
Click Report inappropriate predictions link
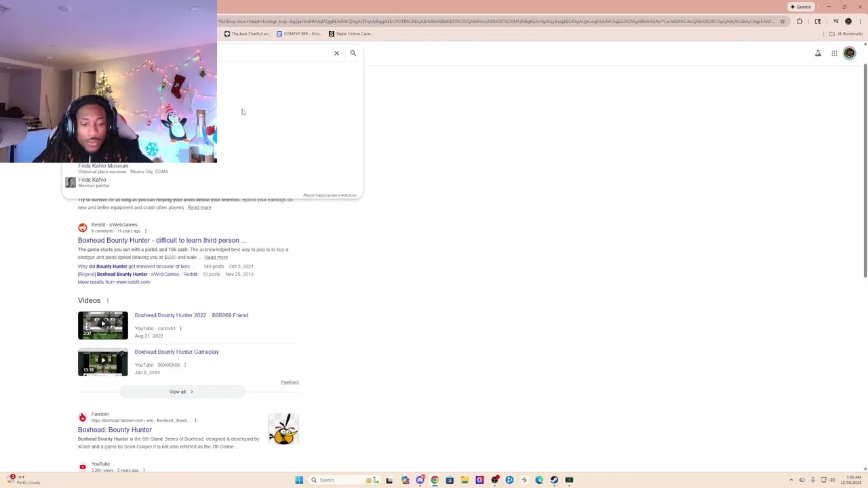[x=330, y=195]
